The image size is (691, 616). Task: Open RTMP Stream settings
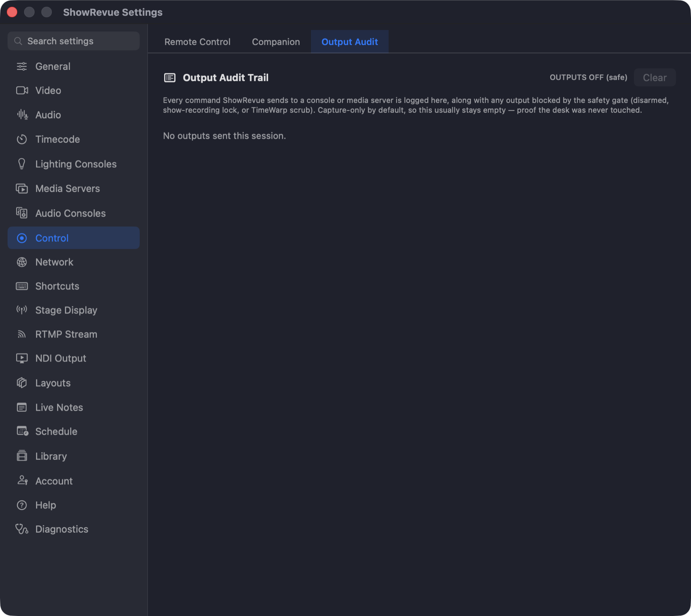73,334
